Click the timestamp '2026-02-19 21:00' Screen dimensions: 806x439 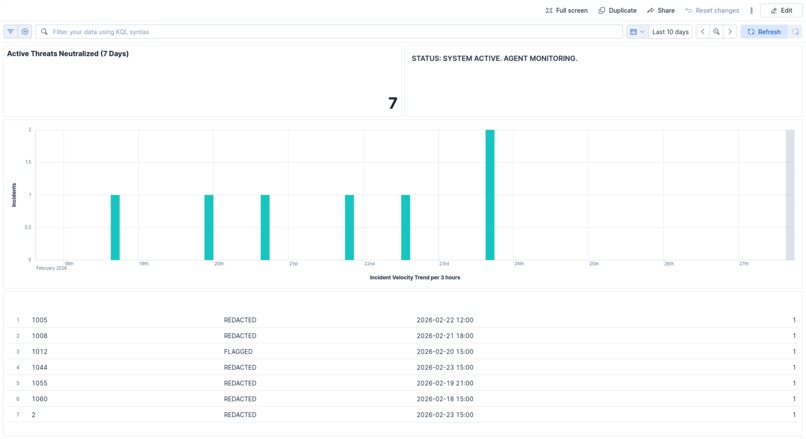pyautogui.click(x=445, y=383)
